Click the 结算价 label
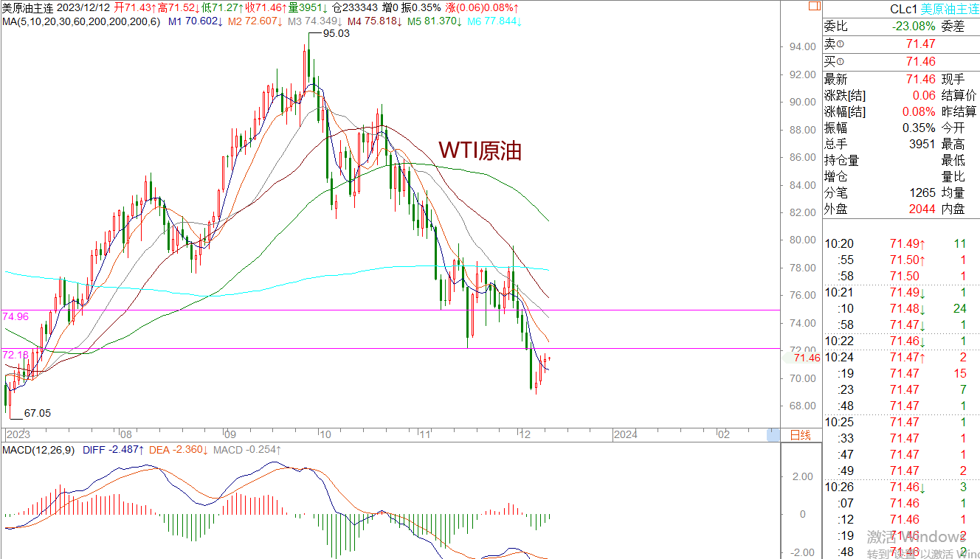980x559 pixels. [959, 95]
